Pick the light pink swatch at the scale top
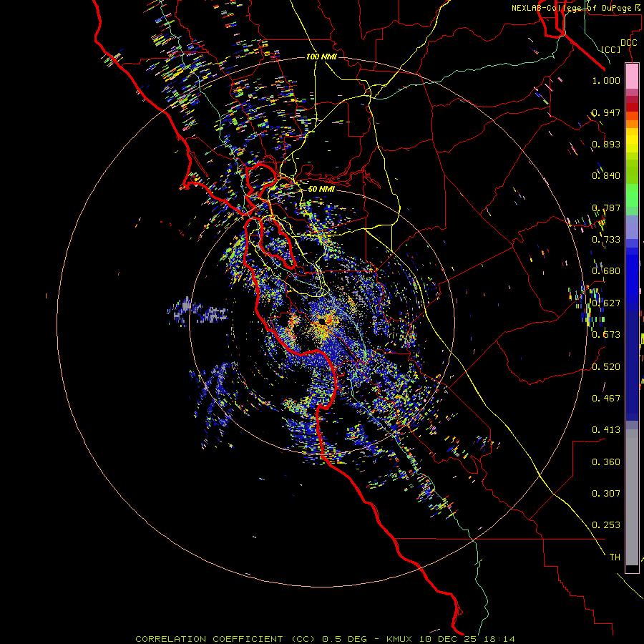The width and height of the screenshot is (644, 644). [x=632, y=77]
